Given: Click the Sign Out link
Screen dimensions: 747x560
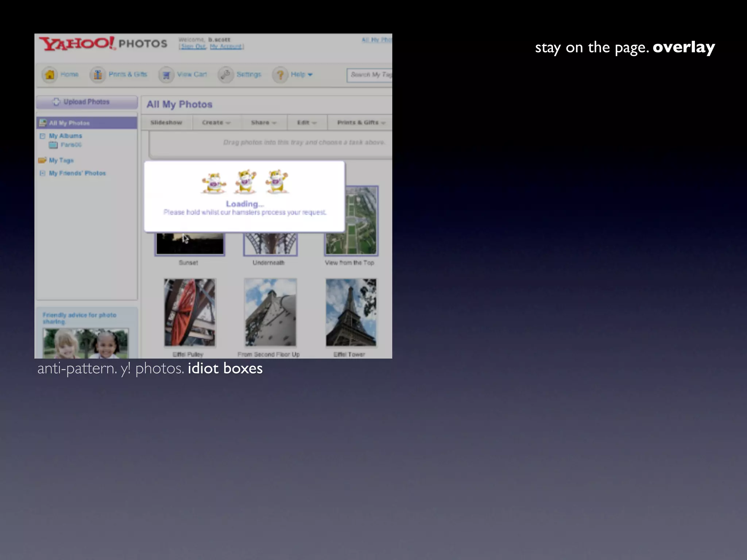Looking at the screenshot, I should point(193,46).
